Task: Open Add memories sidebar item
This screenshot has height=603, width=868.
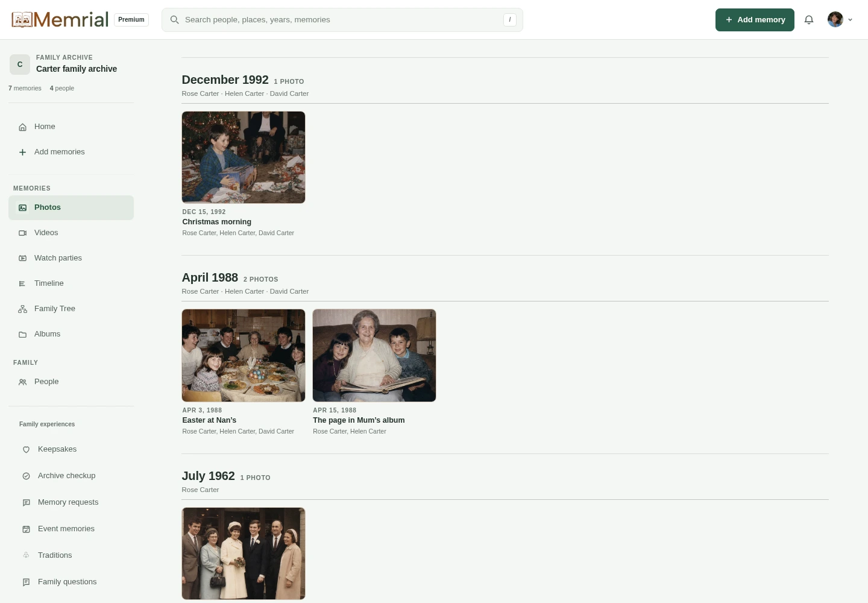Action: click(x=71, y=152)
